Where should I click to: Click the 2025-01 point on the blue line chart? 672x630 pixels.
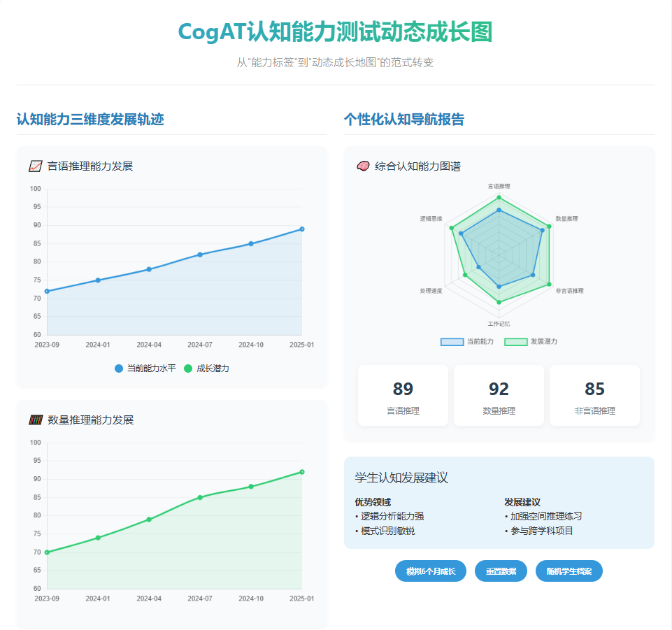pyautogui.click(x=302, y=229)
